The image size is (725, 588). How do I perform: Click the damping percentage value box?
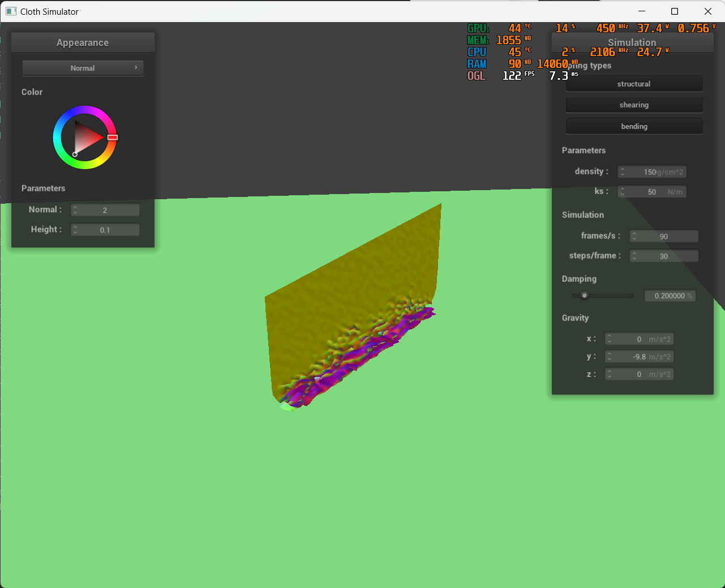click(x=670, y=296)
